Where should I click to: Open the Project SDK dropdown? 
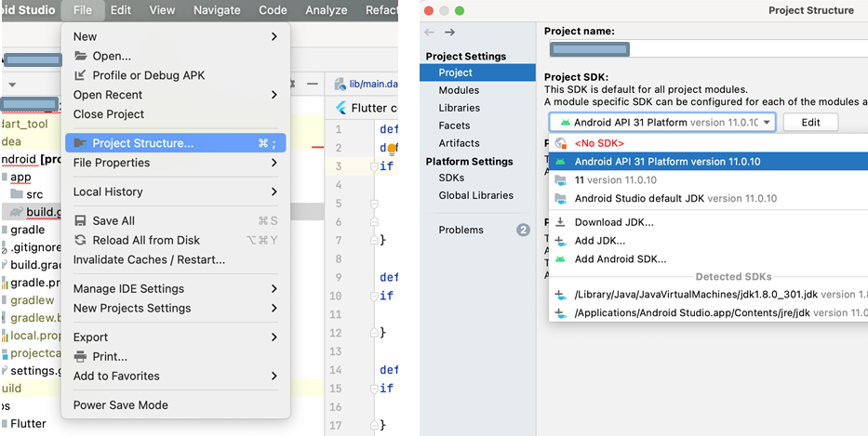coord(662,123)
